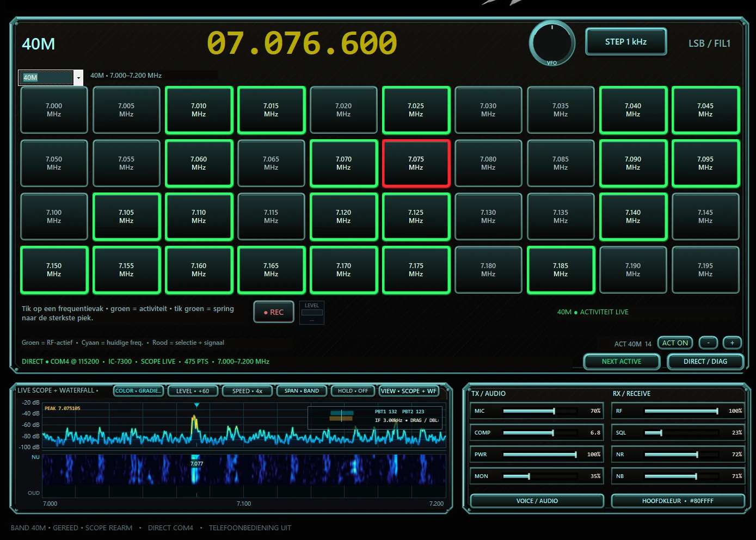This screenshot has width=756, height=540.
Task: Click the peak marker triangle on scope
Action: click(x=196, y=406)
